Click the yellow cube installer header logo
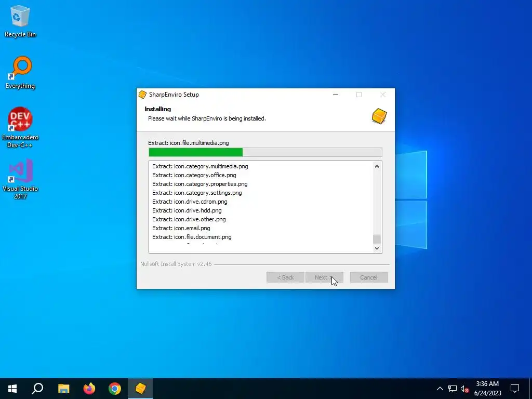Image resolution: width=532 pixels, height=399 pixels. pos(379,116)
